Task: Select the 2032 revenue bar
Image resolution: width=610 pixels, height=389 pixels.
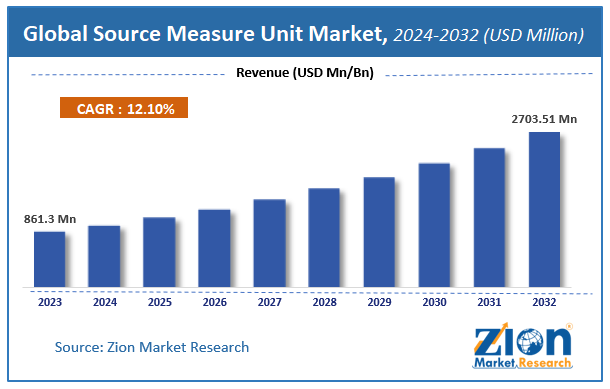Action: pos(544,210)
